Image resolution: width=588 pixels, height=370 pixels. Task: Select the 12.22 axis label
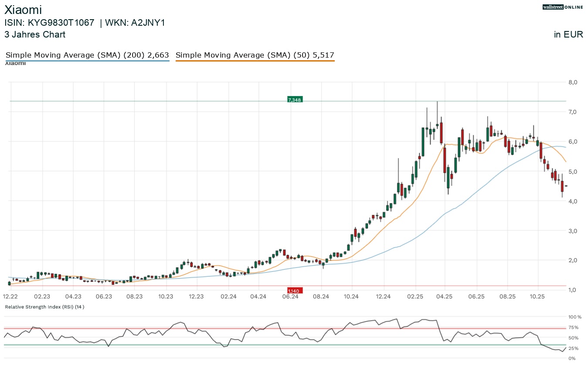[x=10, y=296]
